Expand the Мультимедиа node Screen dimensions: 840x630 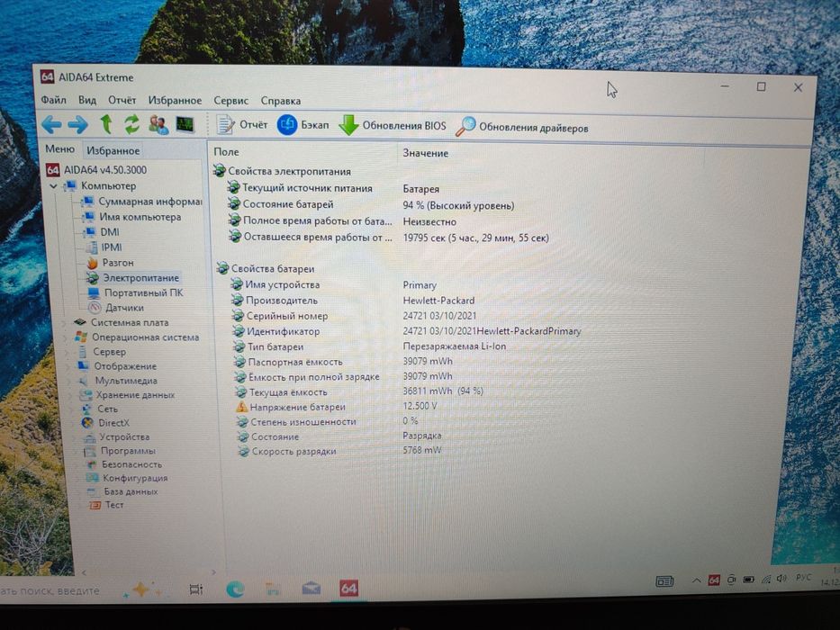(70, 381)
